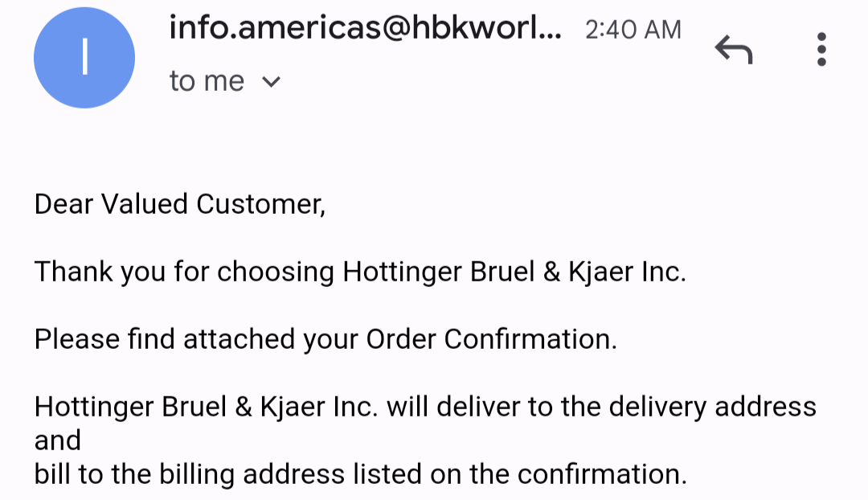Click the "Please find attached" sentence
The width and height of the screenshot is (868, 500).
[325, 339]
